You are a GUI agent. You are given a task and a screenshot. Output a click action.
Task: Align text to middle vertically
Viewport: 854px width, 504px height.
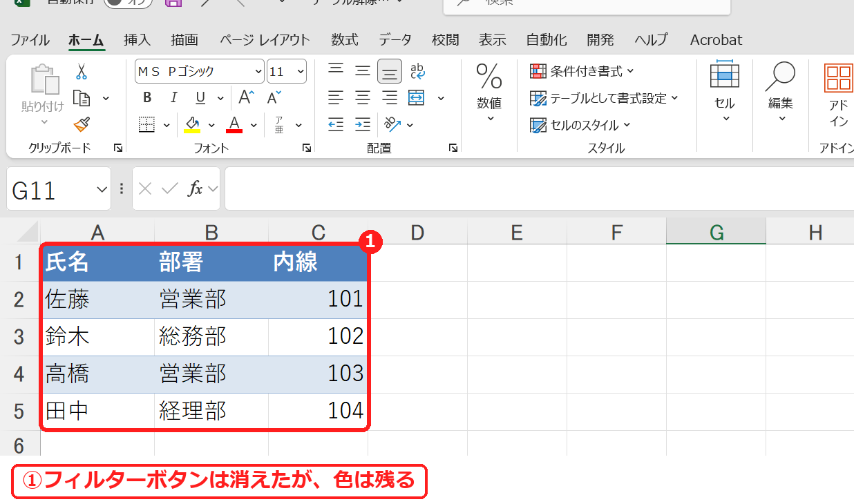[x=363, y=70]
